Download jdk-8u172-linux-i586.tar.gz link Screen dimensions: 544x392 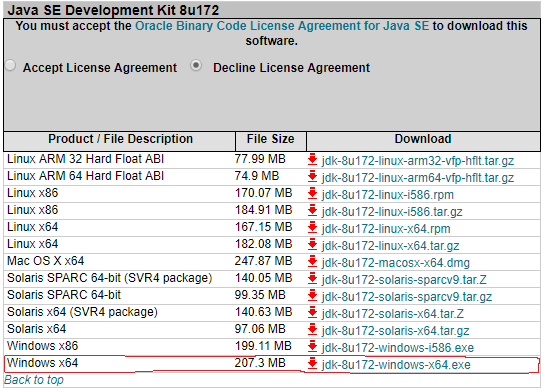click(392, 212)
